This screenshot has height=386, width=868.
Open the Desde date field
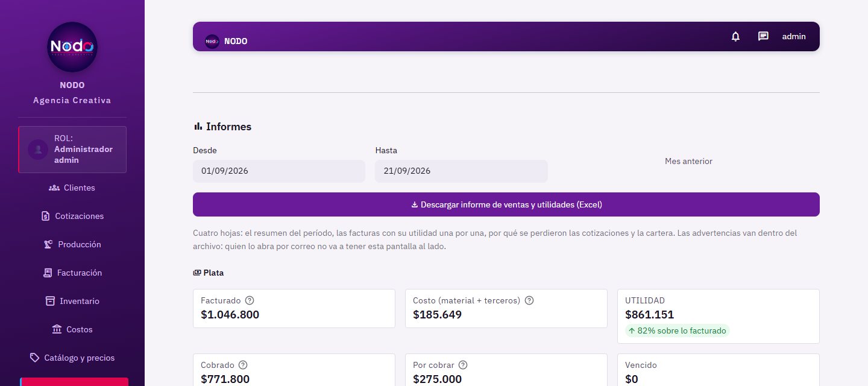(x=279, y=171)
